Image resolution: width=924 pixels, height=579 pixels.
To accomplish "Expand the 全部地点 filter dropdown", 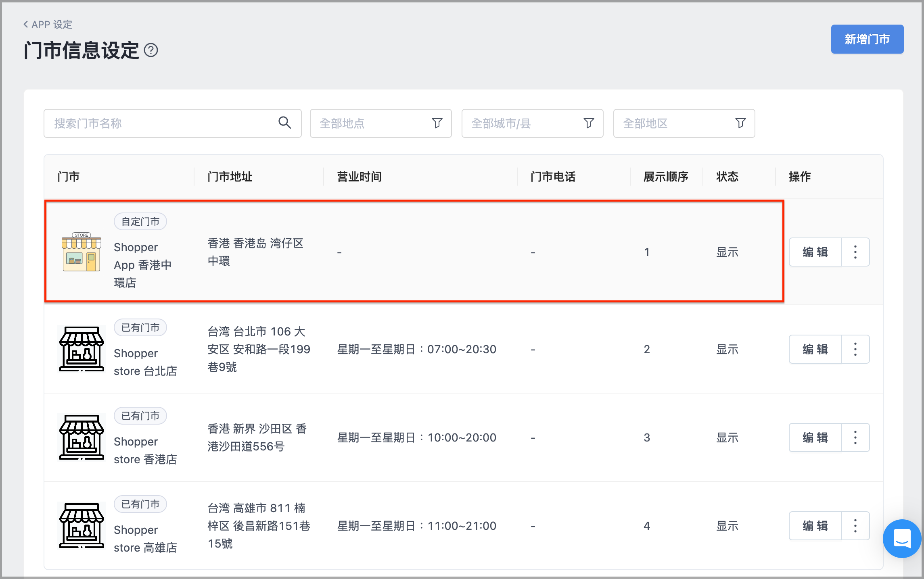I will [380, 123].
